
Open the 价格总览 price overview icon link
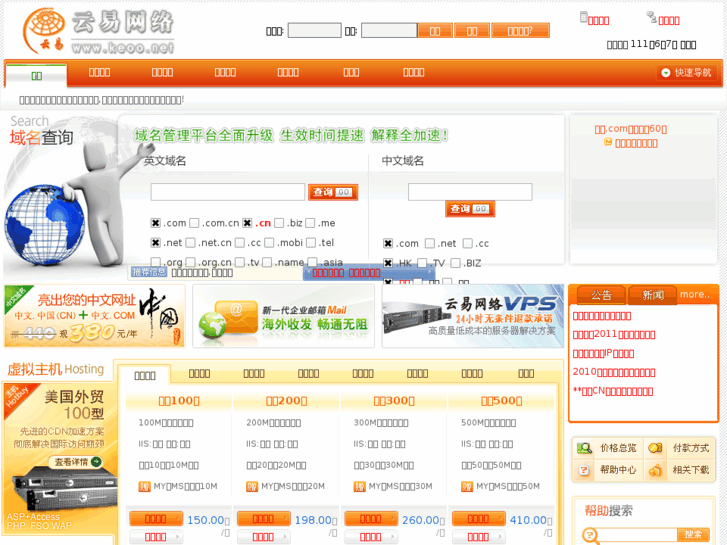tap(607, 448)
